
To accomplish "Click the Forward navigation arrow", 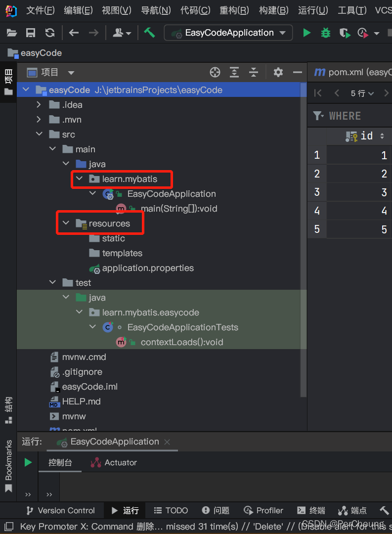I will 93,33.
